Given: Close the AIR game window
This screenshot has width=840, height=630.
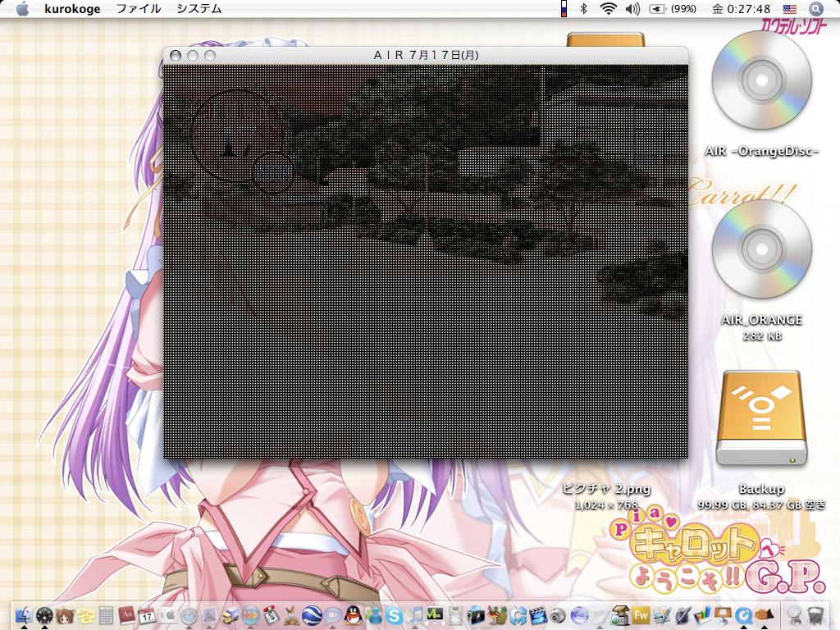Looking at the screenshot, I should pos(176,56).
